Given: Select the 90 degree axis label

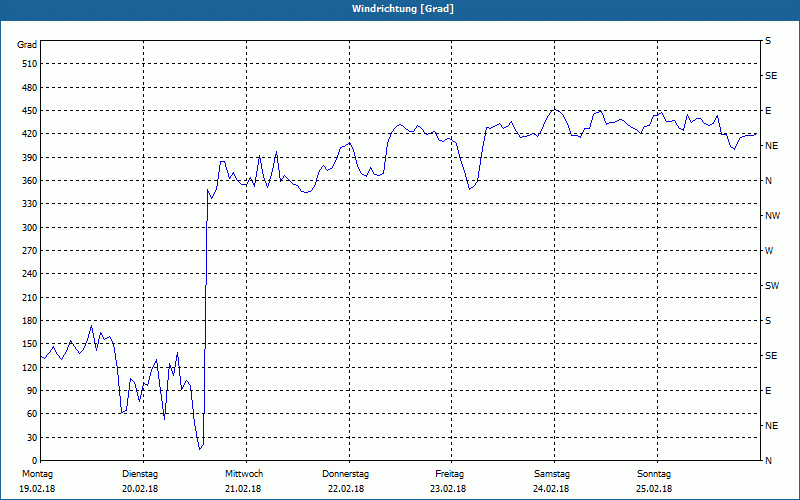Looking at the screenshot, I should (x=32, y=391).
